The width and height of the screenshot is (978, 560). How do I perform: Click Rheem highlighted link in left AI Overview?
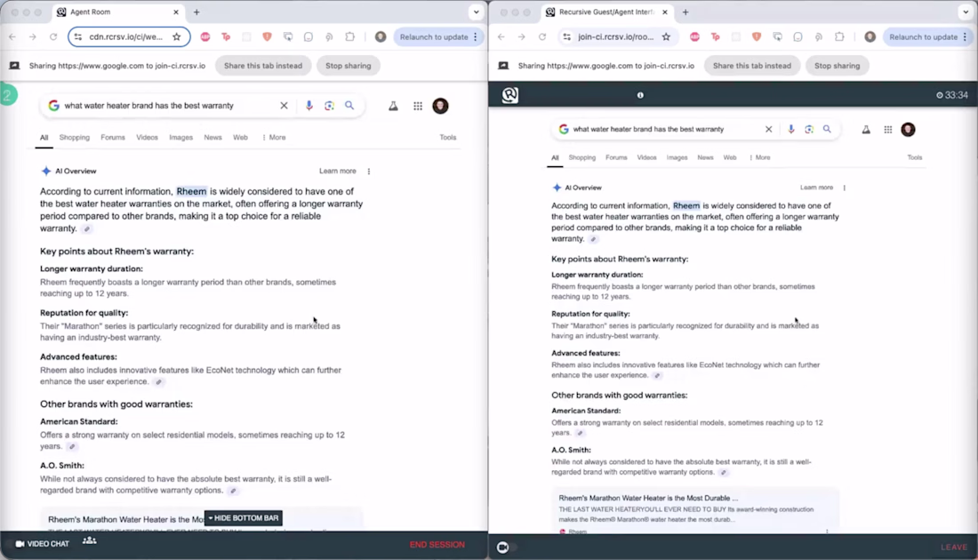(x=191, y=191)
